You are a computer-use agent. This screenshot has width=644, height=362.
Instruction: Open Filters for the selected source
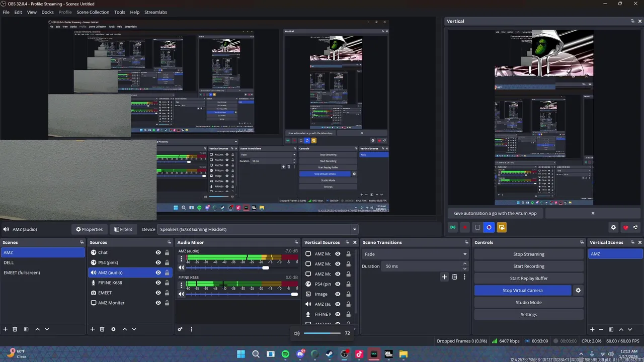123,229
